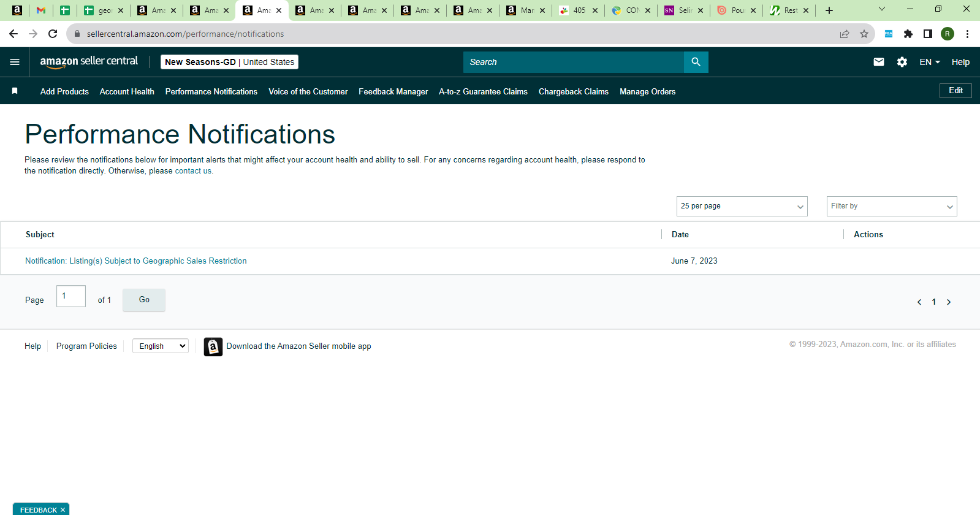
Task: Open Voice of the Customer
Action: pyautogui.click(x=308, y=91)
